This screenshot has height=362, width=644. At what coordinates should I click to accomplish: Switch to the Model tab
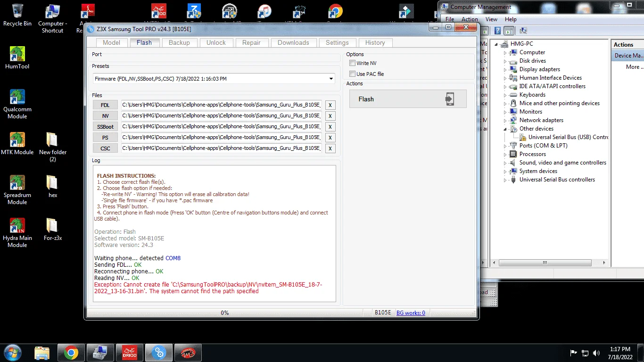coord(112,42)
